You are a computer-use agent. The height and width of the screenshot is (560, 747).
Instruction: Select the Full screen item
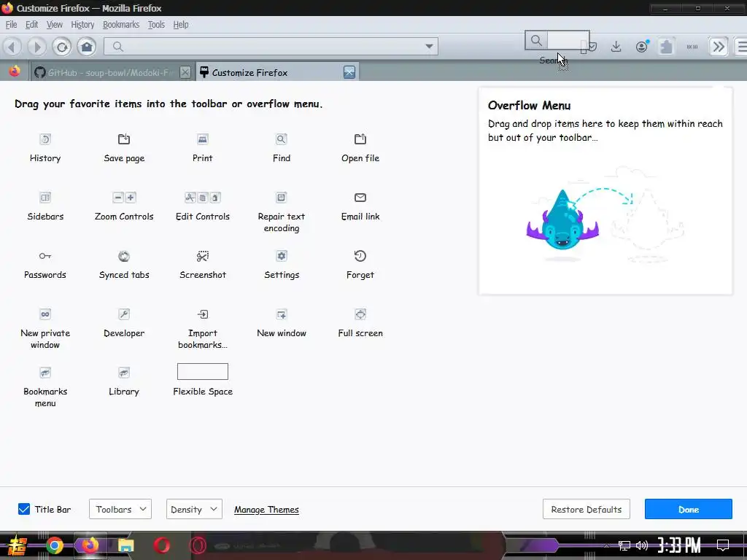pyautogui.click(x=360, y=323)
